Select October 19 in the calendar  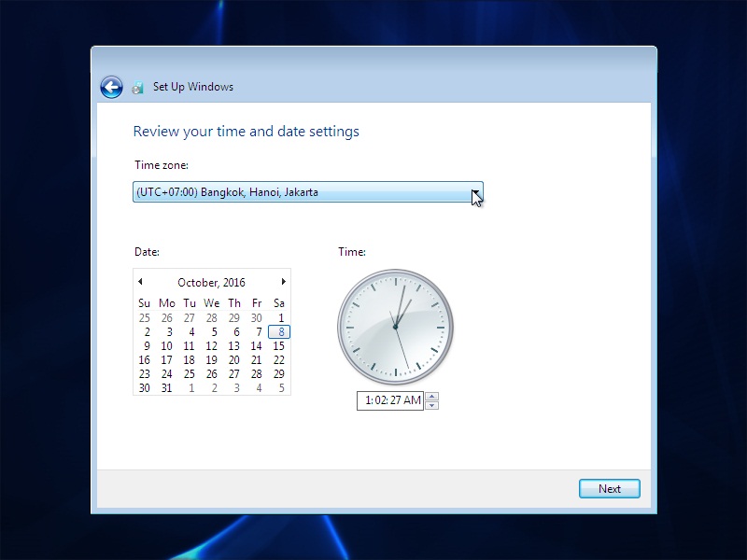click(x=212, y=360)
